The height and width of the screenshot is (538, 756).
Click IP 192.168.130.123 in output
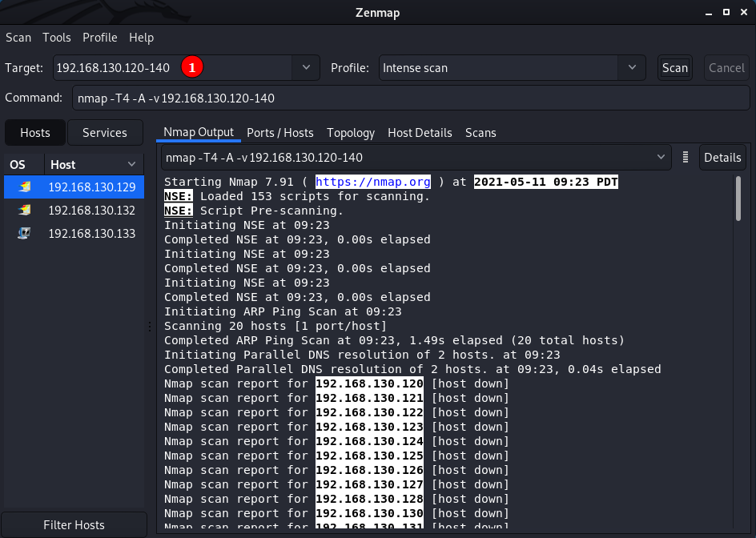(369, 428)
